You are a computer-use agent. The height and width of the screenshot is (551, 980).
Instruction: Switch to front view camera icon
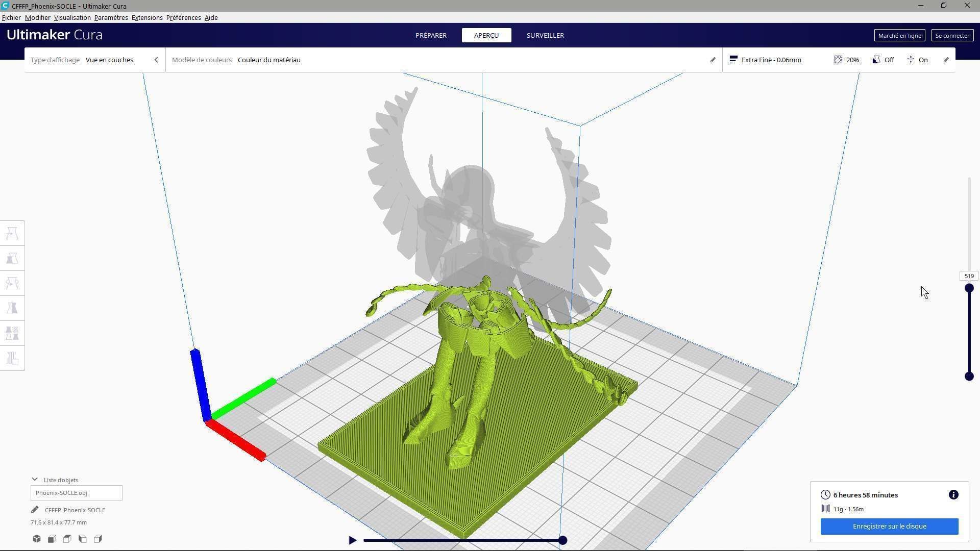tap(52, 539)
